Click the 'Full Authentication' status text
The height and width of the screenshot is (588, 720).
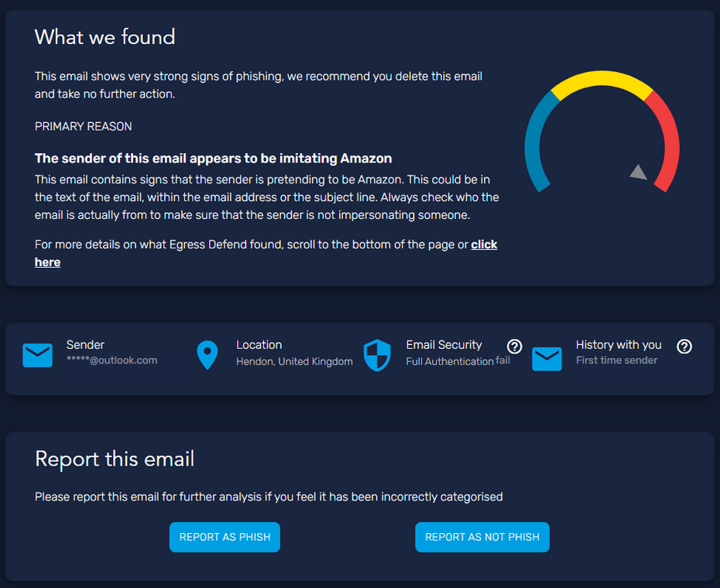[x=450, y=361]
